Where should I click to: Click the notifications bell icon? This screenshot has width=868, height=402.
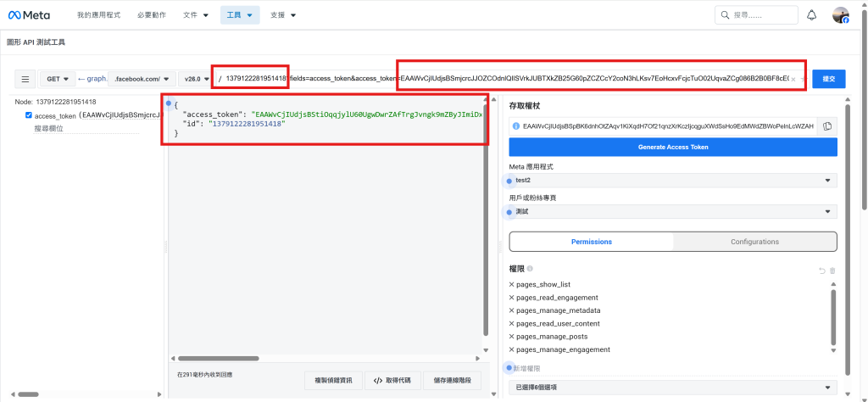pyautogui.click(x=811, y=15)
